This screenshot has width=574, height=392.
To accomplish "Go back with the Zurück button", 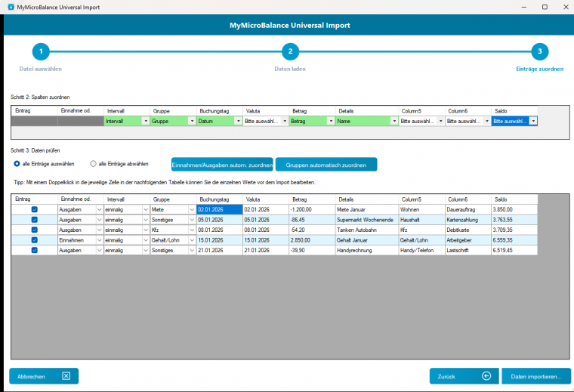I will pyautogui.click(x=464, y=376).
